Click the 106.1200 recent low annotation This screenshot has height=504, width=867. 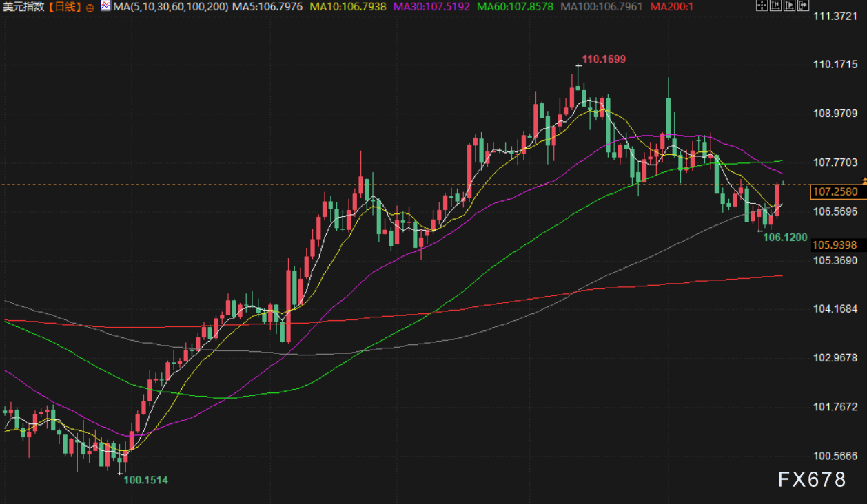tap(786, 237)
